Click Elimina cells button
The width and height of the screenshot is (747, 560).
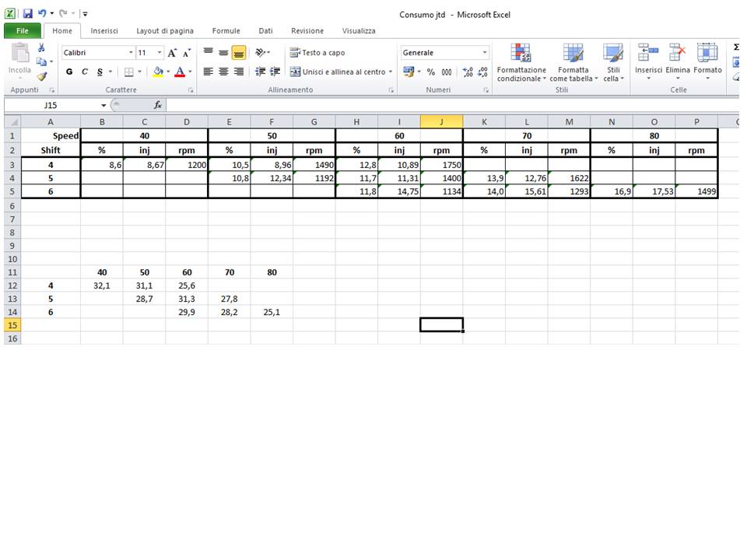click(x=678, y=61)
